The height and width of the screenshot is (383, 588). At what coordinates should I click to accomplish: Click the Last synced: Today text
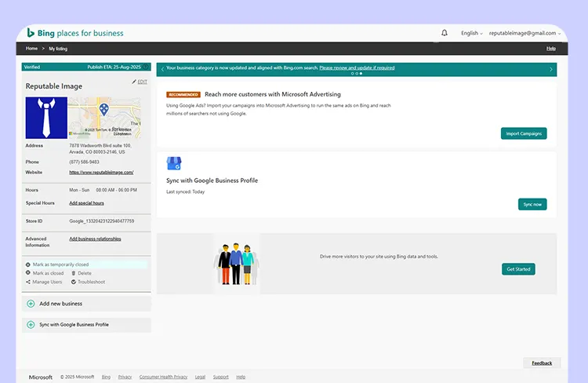(185, 191)
